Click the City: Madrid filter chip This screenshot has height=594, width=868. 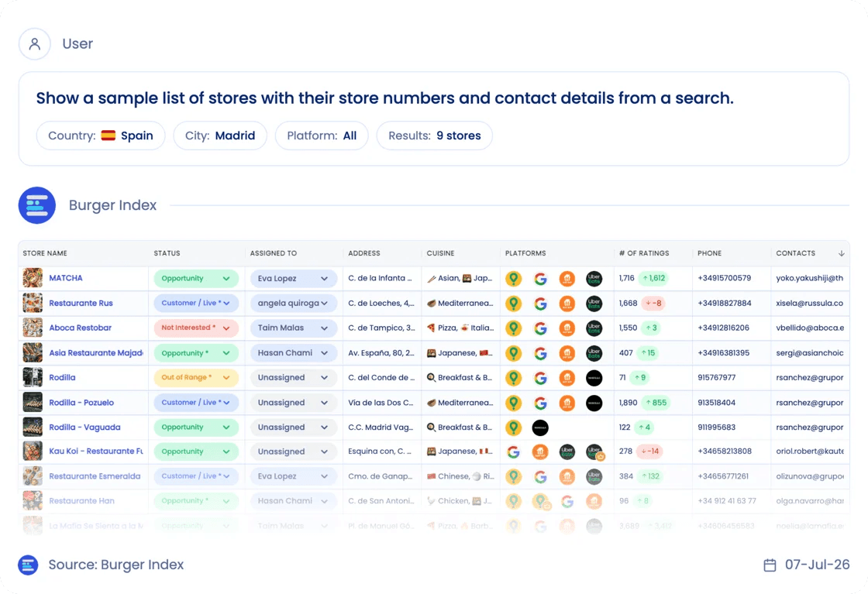click(x=220, y=136)
